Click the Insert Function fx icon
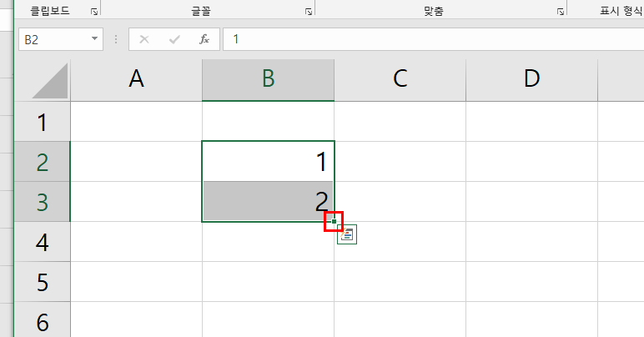This screenshot has width=644, height=337. pyautogui.click(x=204, y=39)
